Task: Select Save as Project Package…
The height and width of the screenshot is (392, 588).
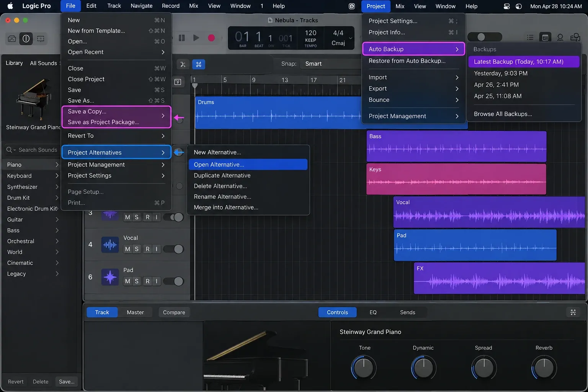Action: coord(116,122)
